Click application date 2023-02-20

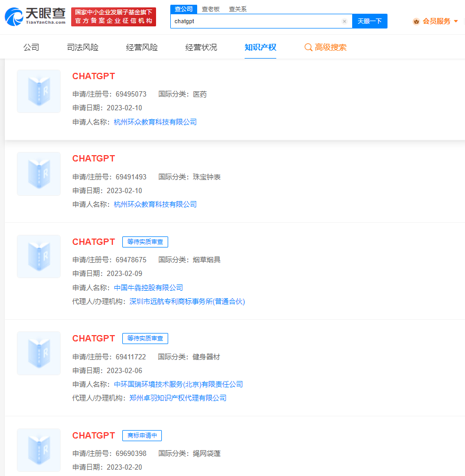124,467
